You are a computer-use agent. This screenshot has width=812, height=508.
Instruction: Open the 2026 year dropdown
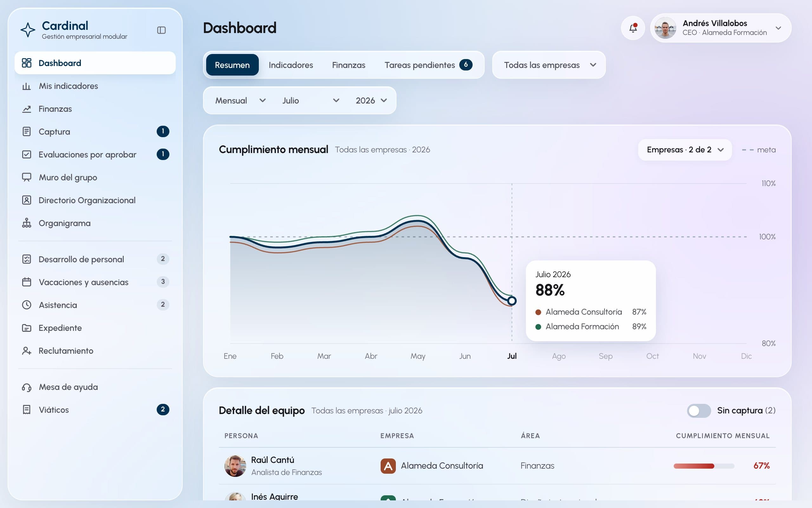click(371, 100)
